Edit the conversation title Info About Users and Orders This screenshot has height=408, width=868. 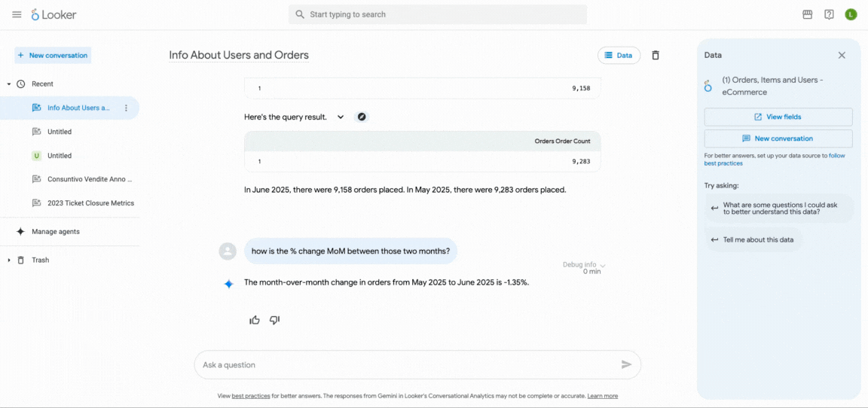point(239,55)
